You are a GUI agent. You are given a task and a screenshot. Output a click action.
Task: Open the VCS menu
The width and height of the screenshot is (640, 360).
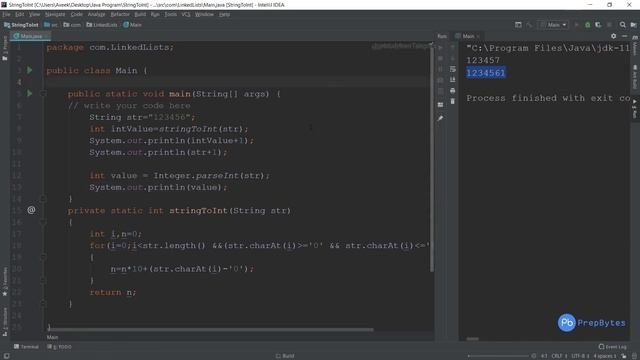tap(186, 14)
